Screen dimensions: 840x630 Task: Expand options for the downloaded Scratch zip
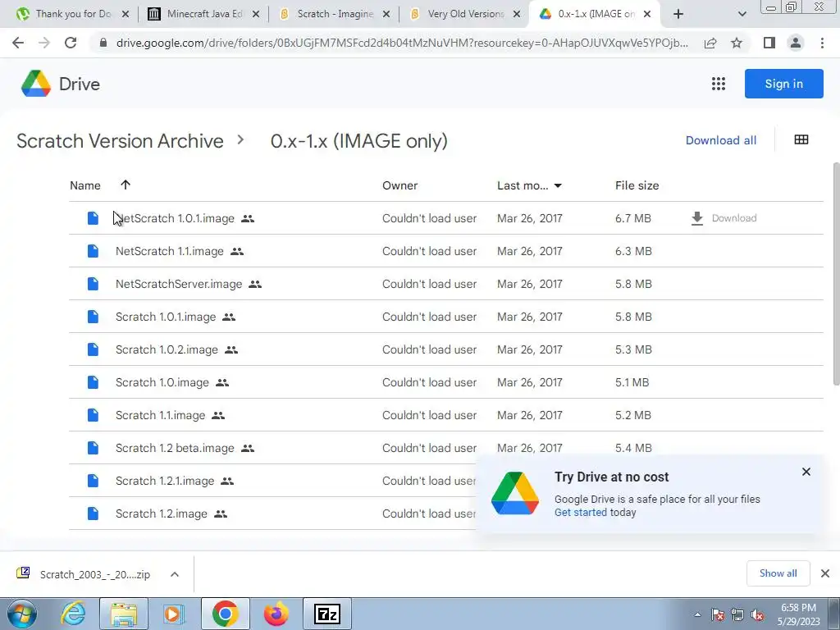click(x=175, y=574)
